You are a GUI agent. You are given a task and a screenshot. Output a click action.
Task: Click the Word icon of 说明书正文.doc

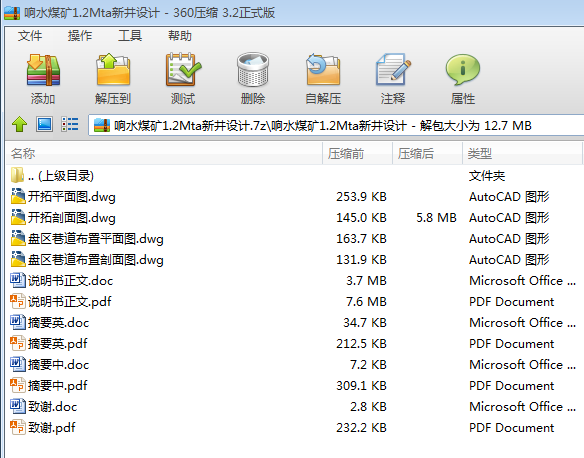point(18,280)
